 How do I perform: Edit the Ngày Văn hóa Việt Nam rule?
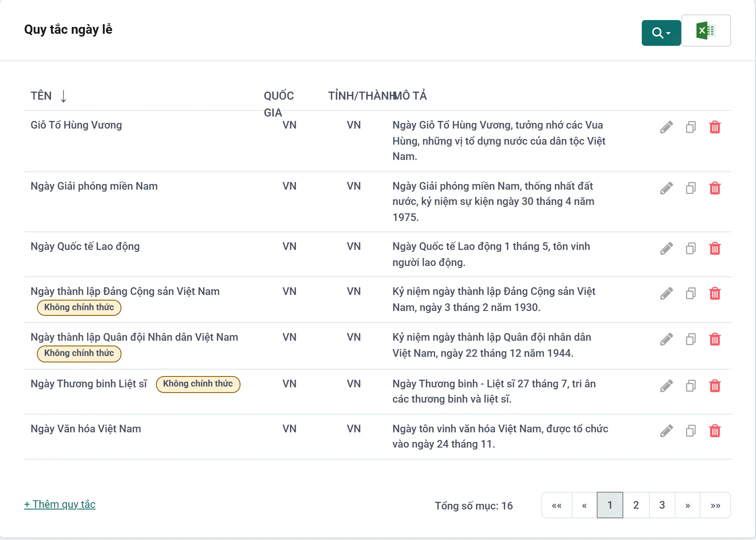click(x=666, y=431)
